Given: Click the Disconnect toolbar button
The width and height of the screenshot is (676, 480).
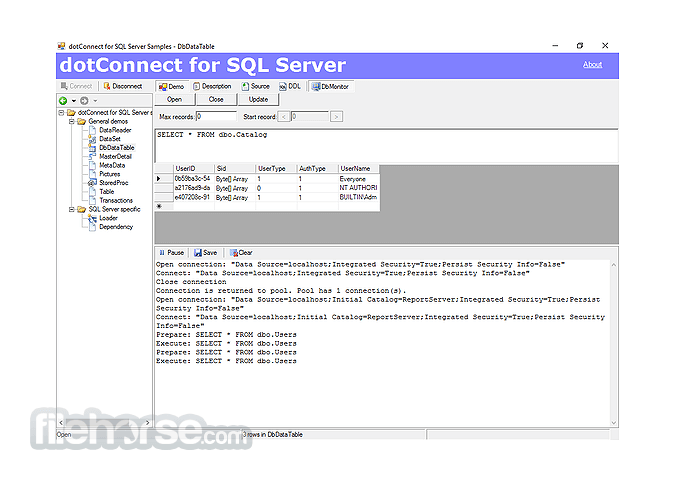Looking at the screenshot, I should [x=123, y=86].
